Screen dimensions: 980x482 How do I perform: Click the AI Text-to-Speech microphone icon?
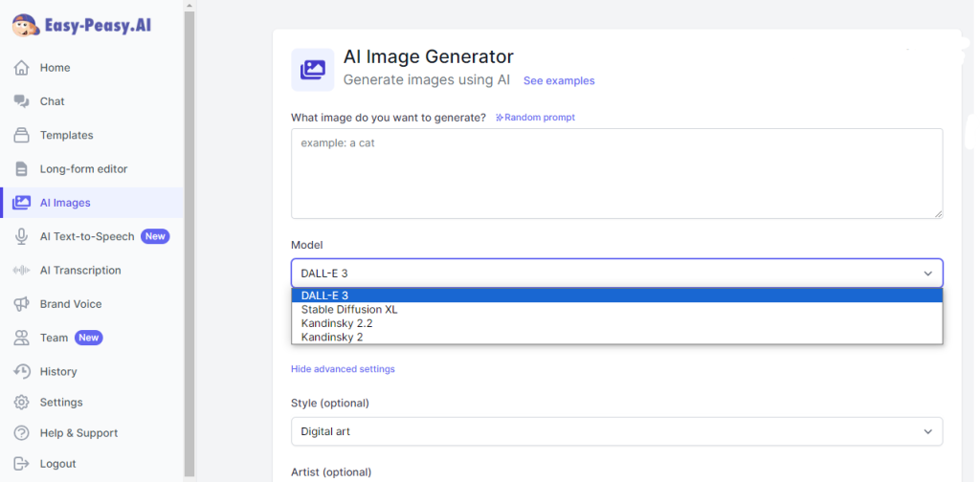(21, 236)
